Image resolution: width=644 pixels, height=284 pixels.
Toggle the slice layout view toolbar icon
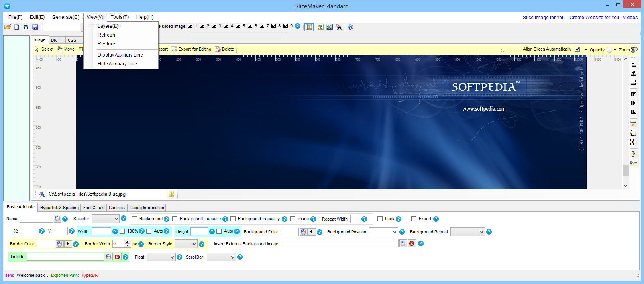(x=309, y=27)
